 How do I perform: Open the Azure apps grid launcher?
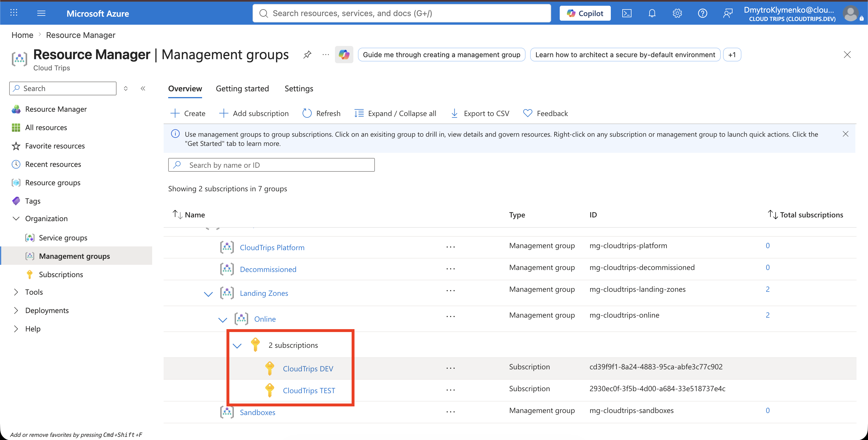[13, 13]
